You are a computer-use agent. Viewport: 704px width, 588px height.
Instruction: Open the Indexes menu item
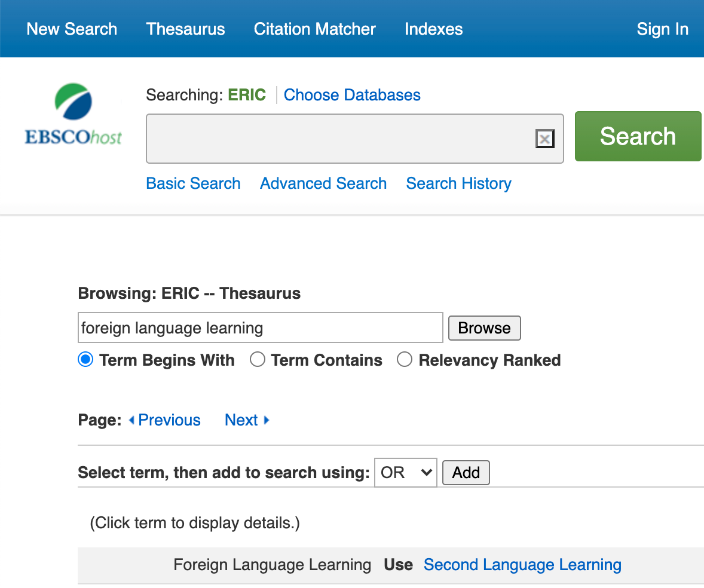(x=433, y=29)
